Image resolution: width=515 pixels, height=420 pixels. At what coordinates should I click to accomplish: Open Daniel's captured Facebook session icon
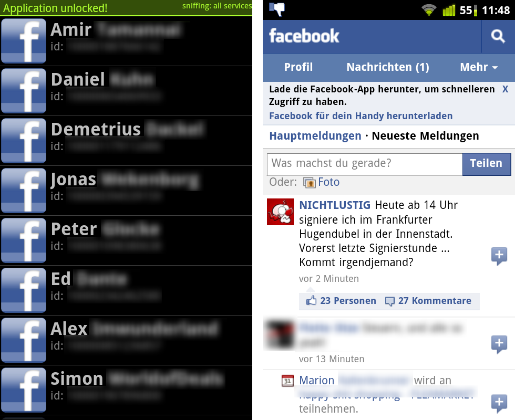click(24, 90)
